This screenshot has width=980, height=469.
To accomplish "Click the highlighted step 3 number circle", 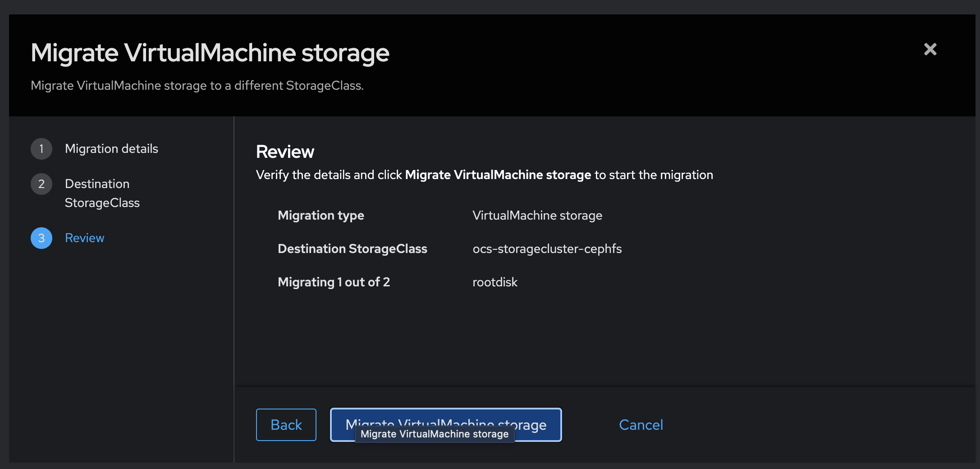I will click(41, 238).
